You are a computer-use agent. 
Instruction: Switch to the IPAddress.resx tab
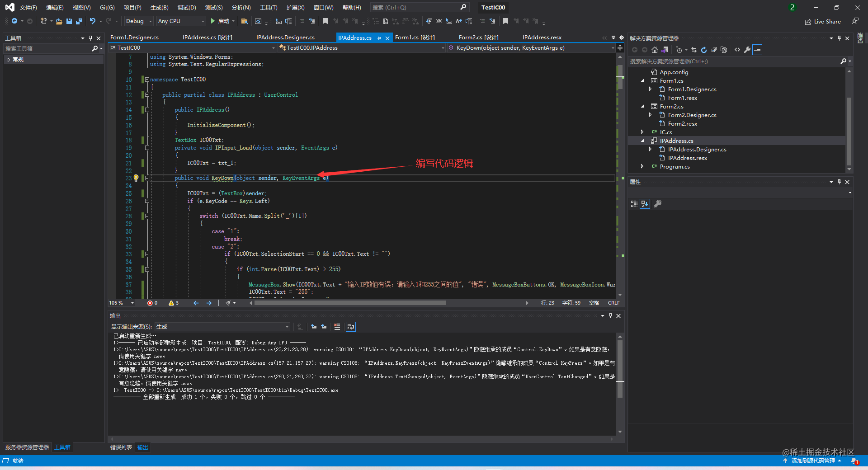click(x=542, y=38)
